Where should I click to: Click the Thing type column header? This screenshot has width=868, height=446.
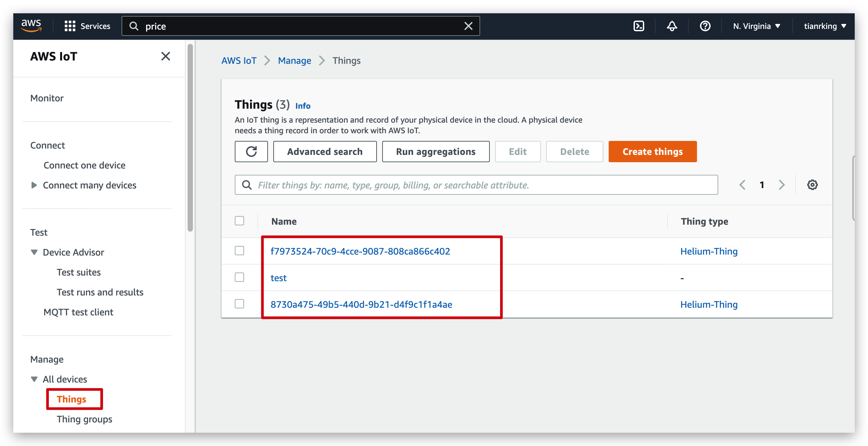704,221
